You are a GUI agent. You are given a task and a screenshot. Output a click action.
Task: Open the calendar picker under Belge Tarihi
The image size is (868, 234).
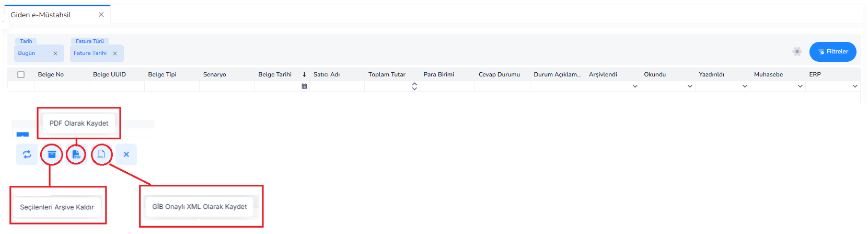tap(304, 86)
